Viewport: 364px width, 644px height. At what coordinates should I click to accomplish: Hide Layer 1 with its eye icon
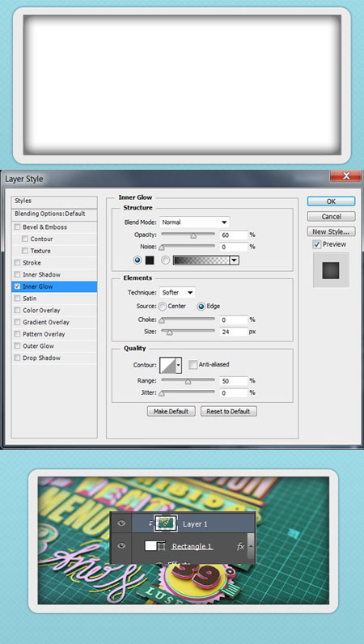121,523
